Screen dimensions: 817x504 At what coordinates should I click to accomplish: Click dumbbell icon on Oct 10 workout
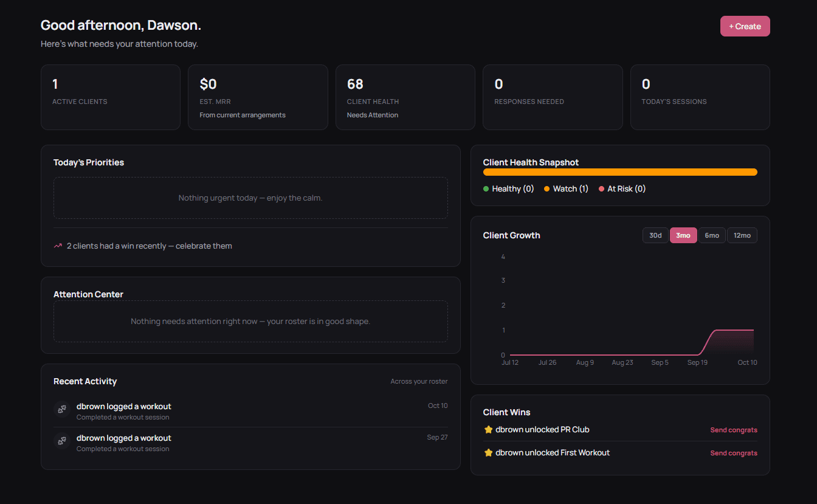pos(61,410)
